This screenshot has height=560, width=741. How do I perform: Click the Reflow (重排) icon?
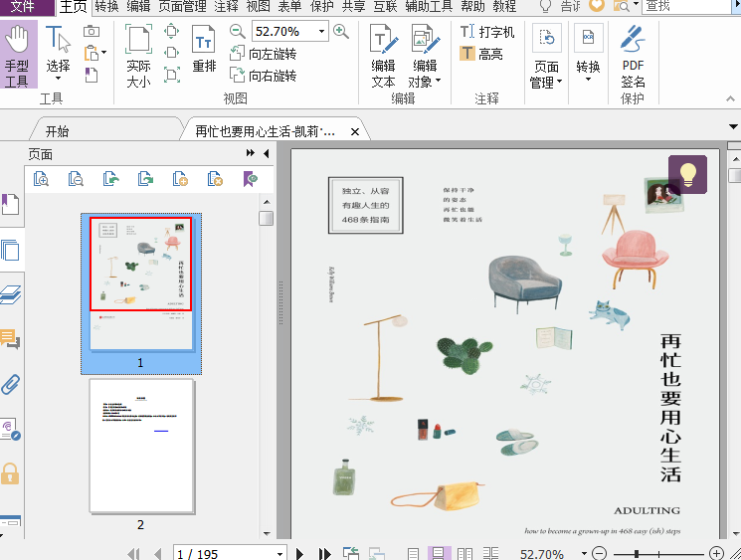(x=204, y=50)
